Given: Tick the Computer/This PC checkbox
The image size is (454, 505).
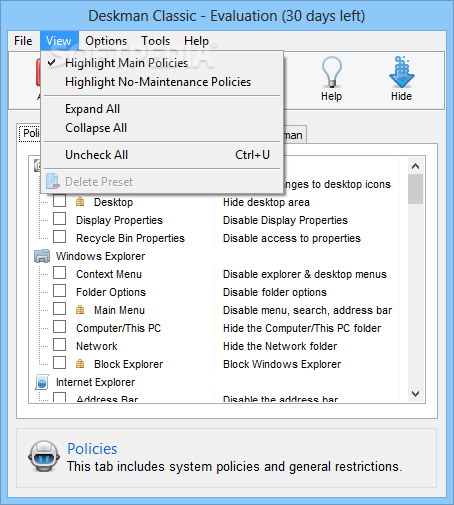Looking at the screenshot, I should pos(60,327).
